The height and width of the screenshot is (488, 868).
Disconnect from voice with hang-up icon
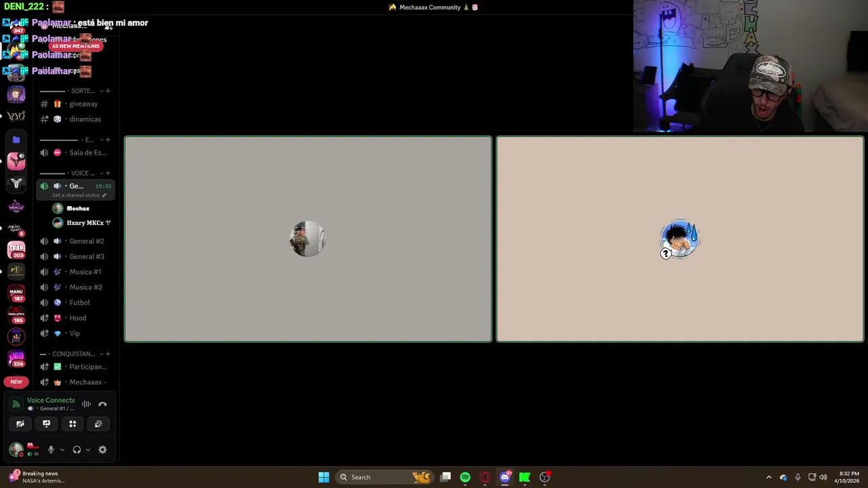pos(102,404)
